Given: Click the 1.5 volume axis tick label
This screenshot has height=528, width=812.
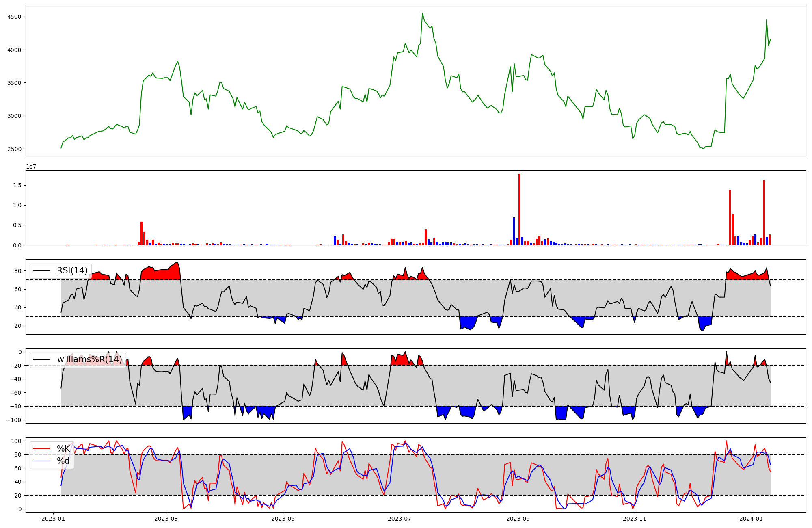Looking at the screenshot, I should (17, 186).
